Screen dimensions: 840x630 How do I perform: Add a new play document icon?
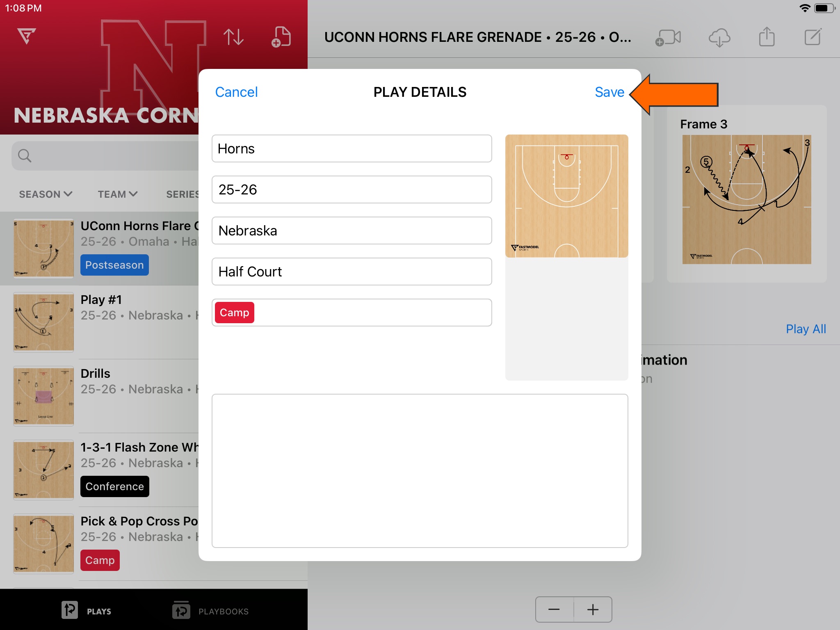coord(281,37)
